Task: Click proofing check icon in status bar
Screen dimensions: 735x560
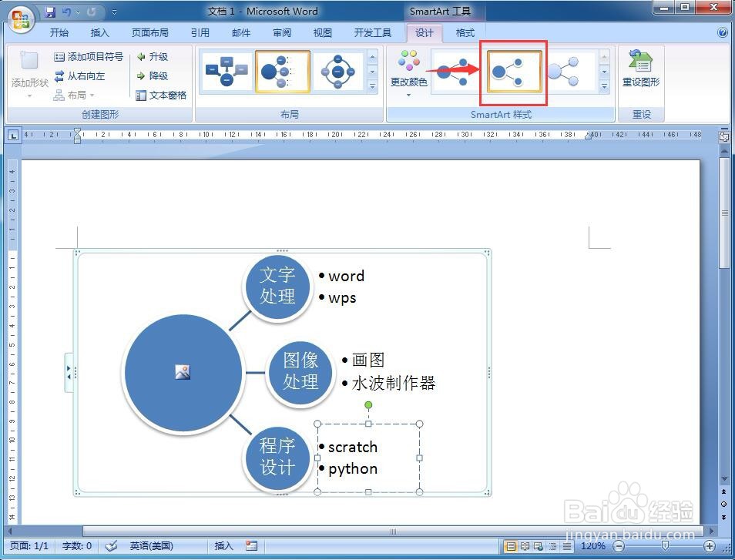Action: (111, 546)
